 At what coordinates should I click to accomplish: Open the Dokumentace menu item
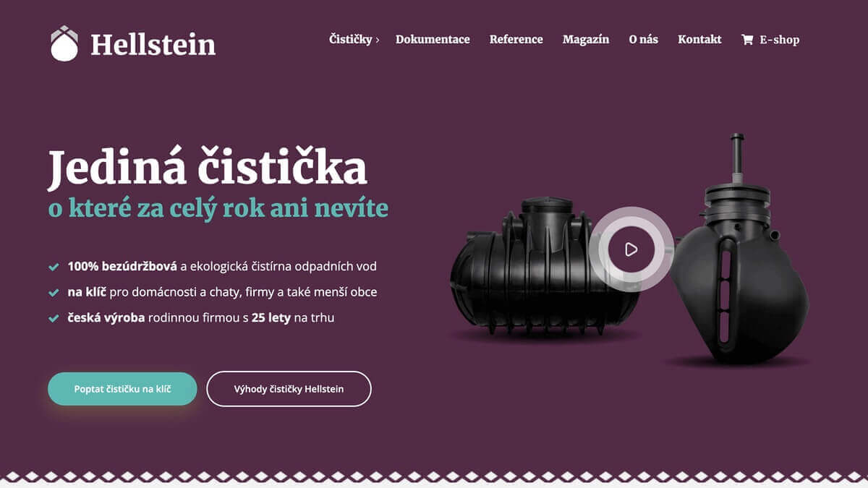pyautogui.click(x=433, y=40)
